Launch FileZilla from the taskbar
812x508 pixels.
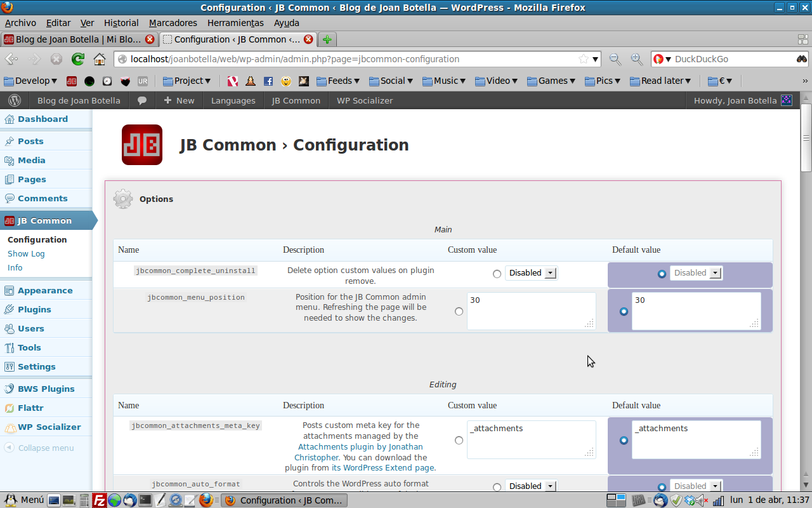99,500
